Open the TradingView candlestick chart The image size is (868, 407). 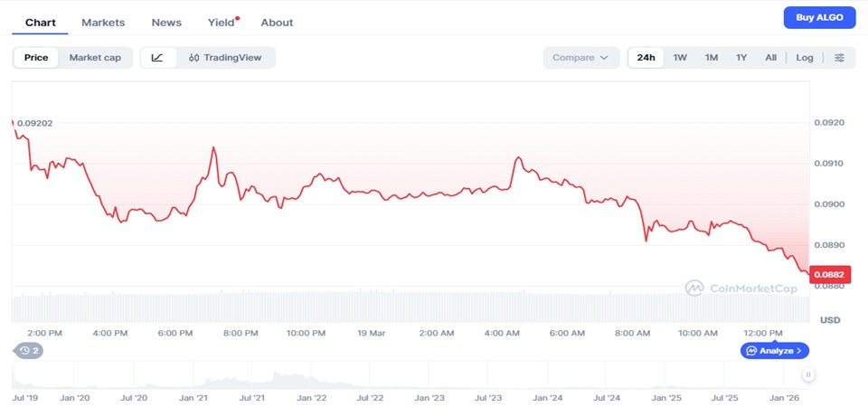(x=225, y=58)
